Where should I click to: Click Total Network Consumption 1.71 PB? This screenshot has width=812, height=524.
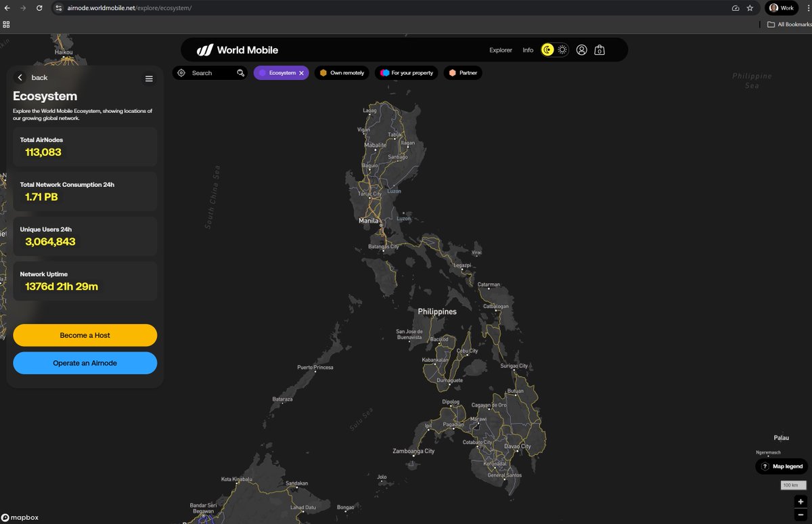coord(85,192)
